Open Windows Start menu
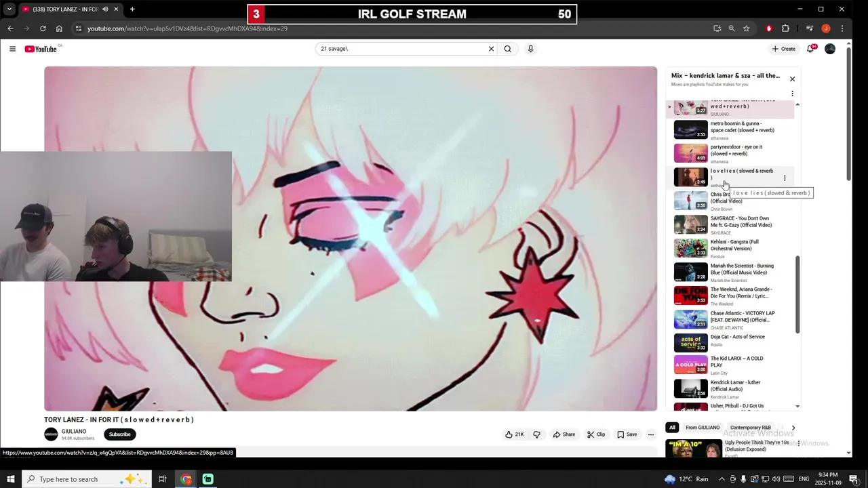Viewport: 868px width, 488px height. click(10, 479)
